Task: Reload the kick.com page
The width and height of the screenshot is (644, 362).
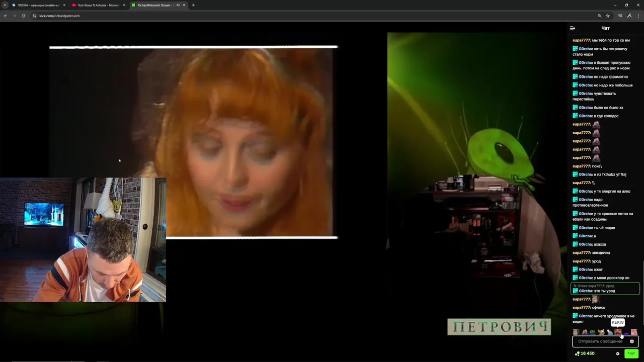Action: coord(23,16)
